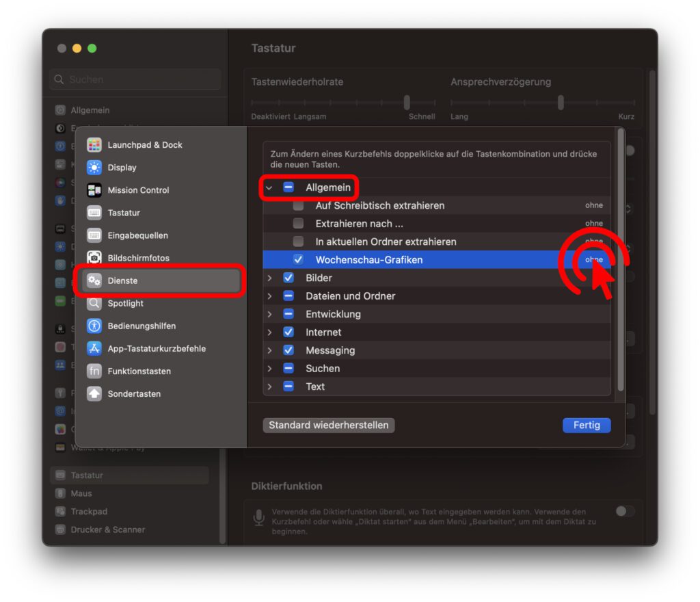Click the App-Tastaturkurzbefehle icon
Viewport: 700px width, 602px height.
(94, 348)
